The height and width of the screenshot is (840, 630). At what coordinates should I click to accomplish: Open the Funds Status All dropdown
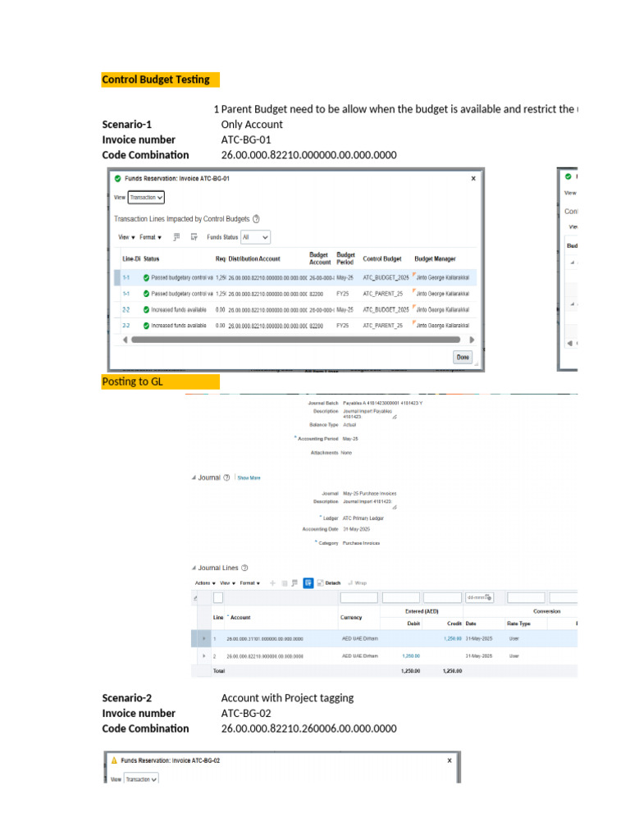click(x=256, y=237)
